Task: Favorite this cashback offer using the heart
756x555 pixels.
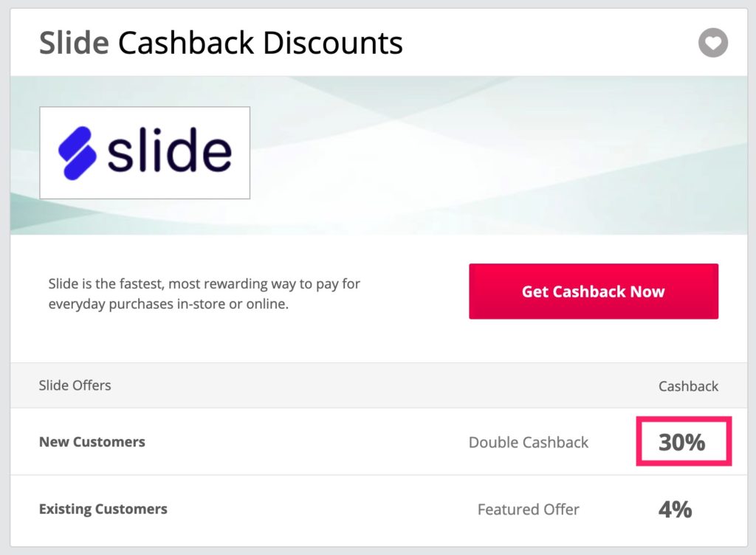Action: pyautogui.click(x=712, y=43)
